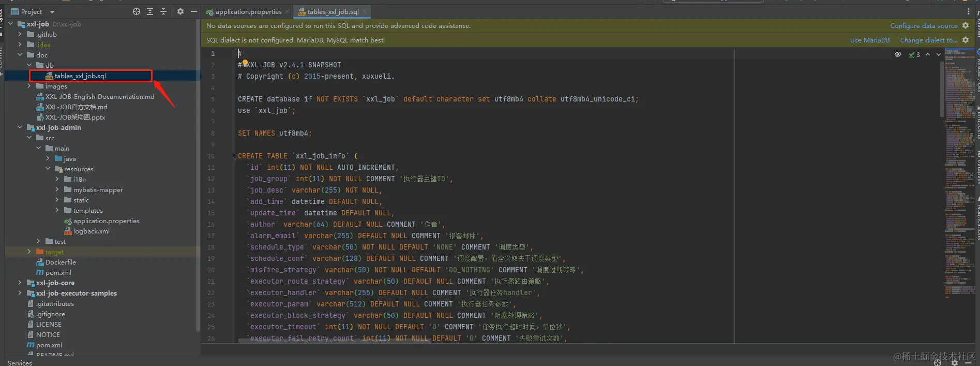Click Collapse All icon in Project toolbar

tap(163, 11)
